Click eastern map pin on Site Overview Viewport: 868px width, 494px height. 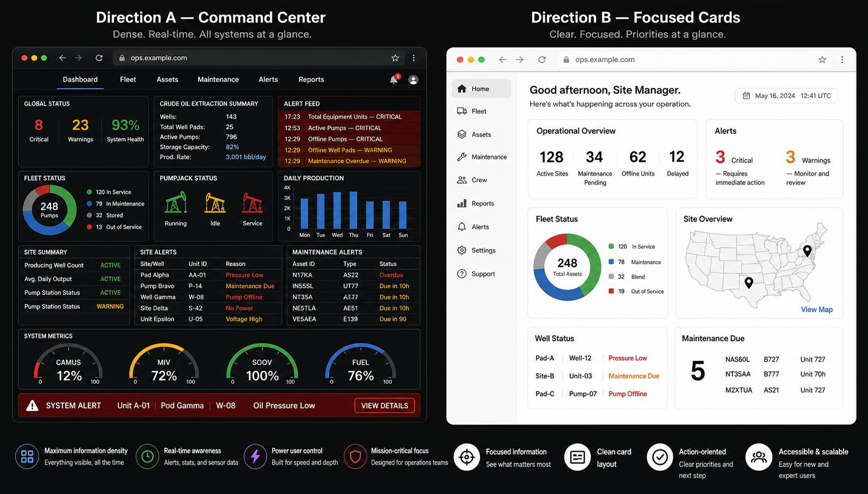[807, 251]
